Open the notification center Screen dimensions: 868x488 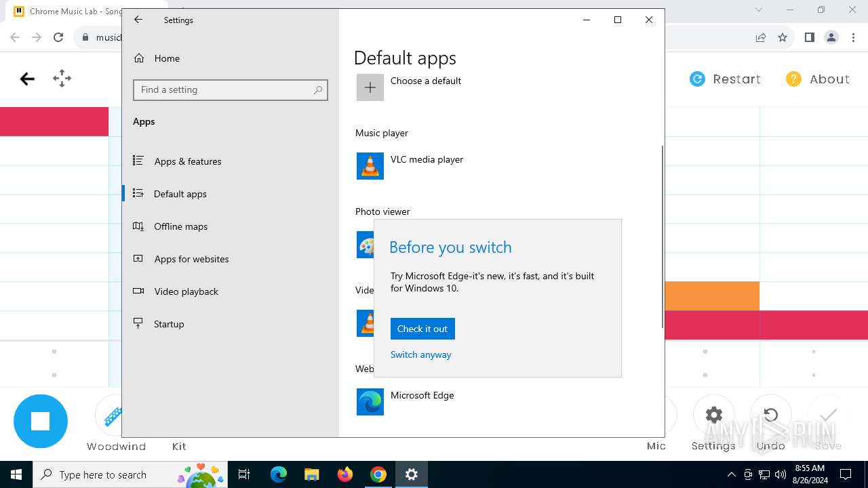(x=846, y=474)
